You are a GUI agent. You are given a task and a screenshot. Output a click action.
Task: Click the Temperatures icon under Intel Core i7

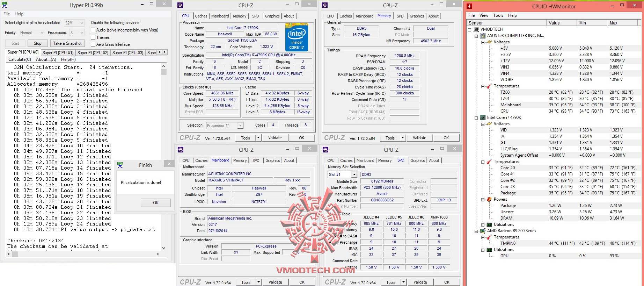pyautogui.click(x=489, y=162)
